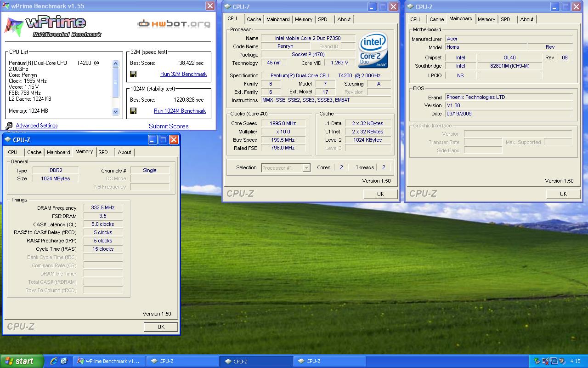Open the About tab in the Processor CPU-Z window
This screenshot has width=588, height=368.
[x=344, y=19]
